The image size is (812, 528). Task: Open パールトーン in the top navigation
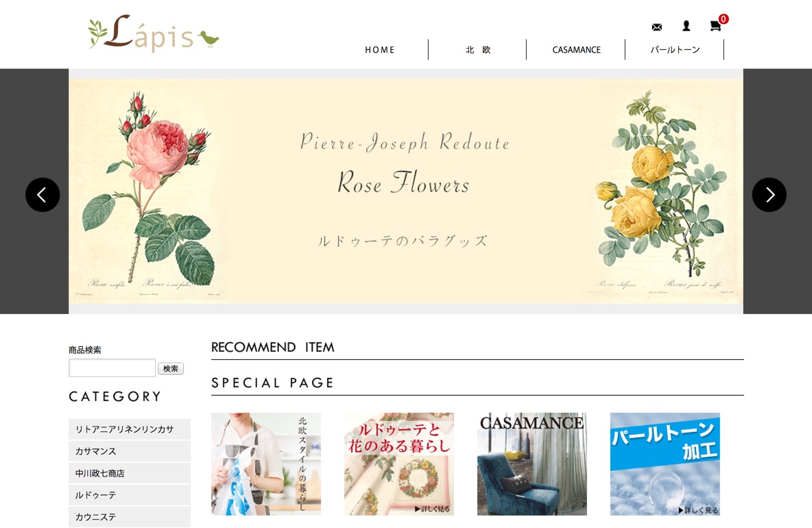pyautogui.click(x=675, y=49)
